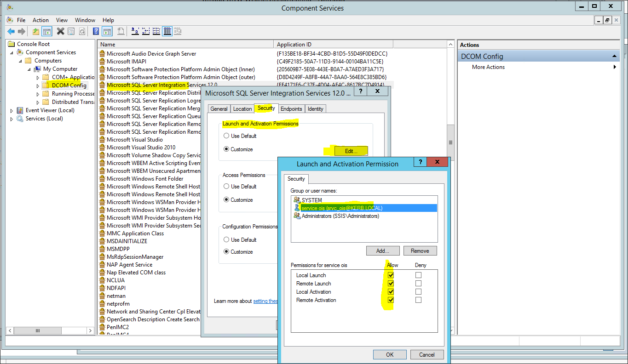Check Deny for Remote Activation
The image size is (628, 364).
[x=418, y=300]
